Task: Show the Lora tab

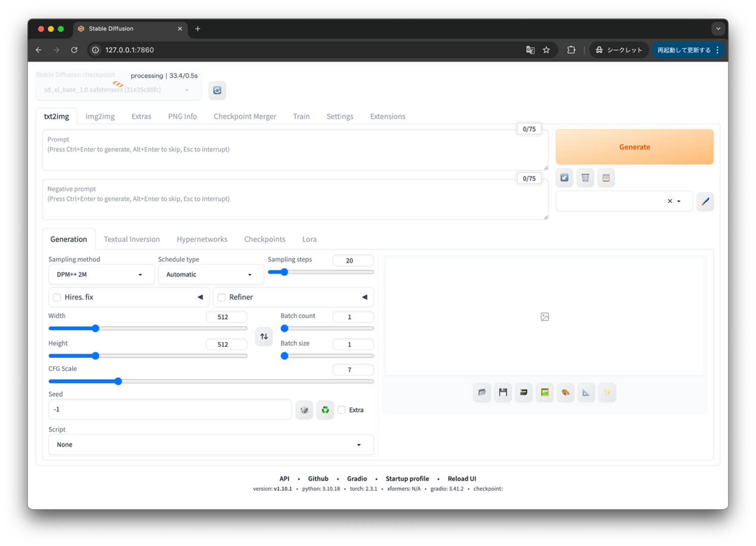Action: pyautogui.click(x=309, y=239)
